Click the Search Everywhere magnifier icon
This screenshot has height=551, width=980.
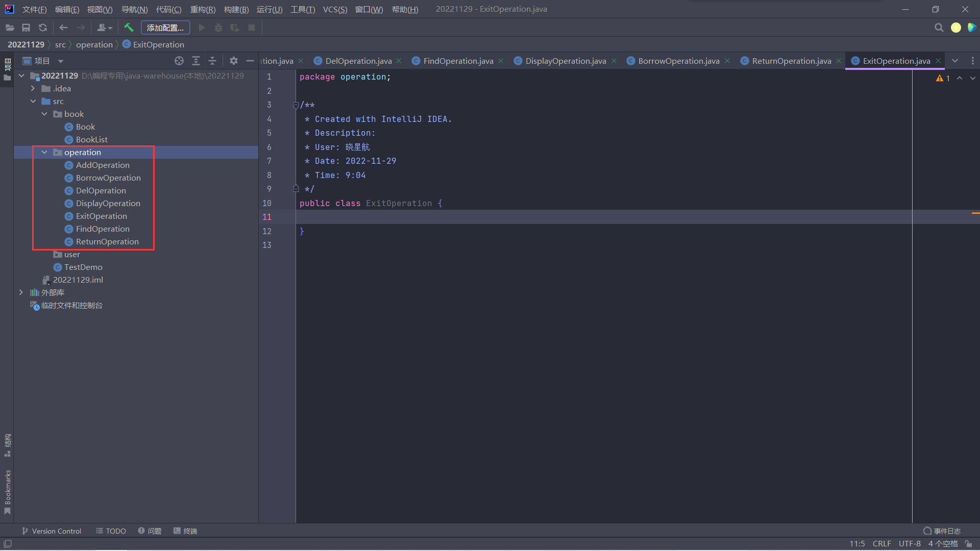click(x=939, y=28)
